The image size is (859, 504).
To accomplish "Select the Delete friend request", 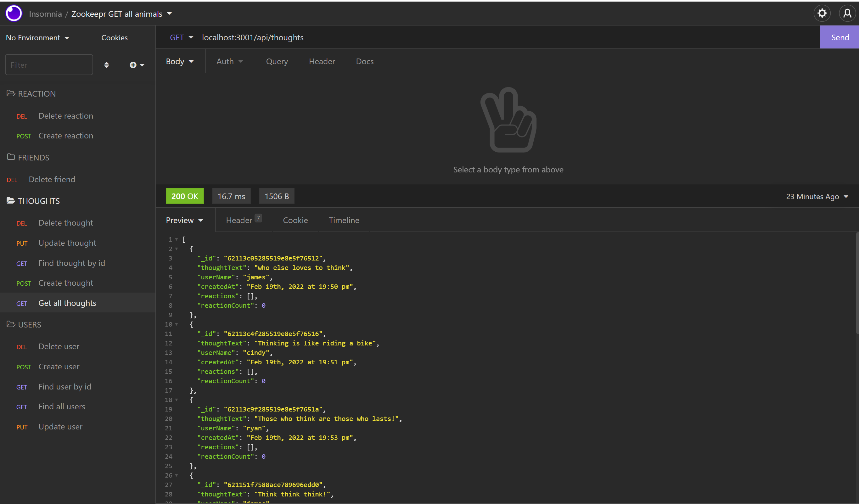I will pos(78,179).
